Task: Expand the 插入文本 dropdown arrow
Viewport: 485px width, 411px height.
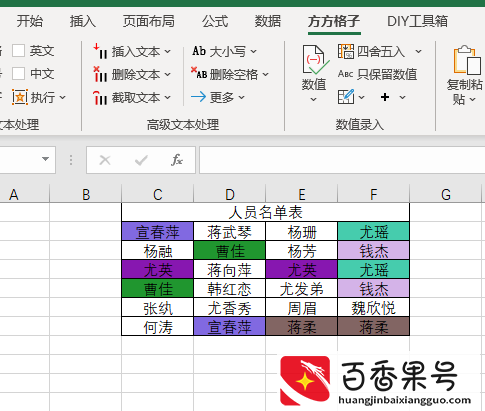Action: [168, 52]
